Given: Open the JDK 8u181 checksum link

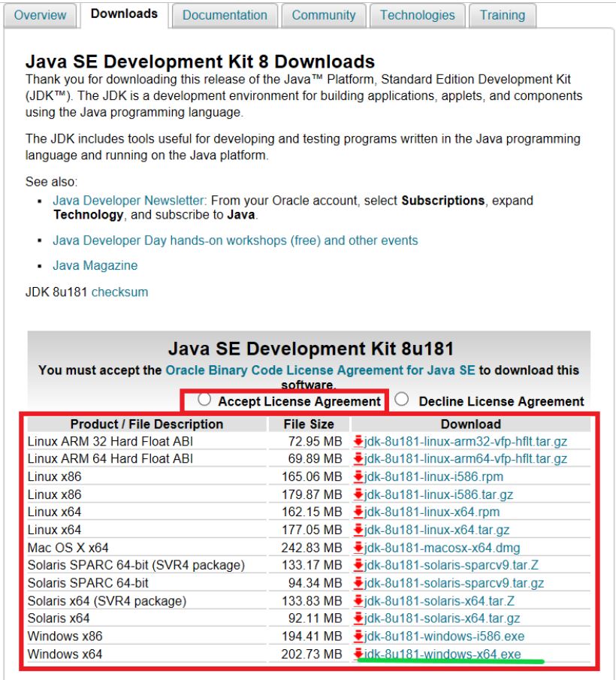Looking at the screenshot, I should (x=119, y=292).
